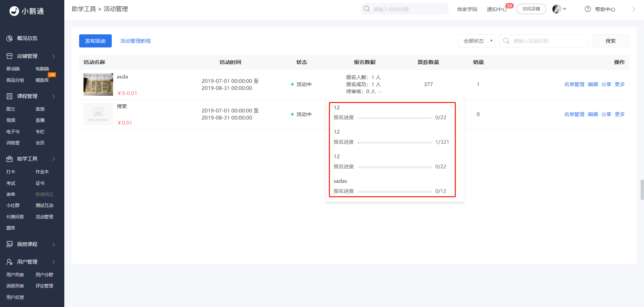Expand the 店铺管理 sidebar chevron

coord(54,56)
